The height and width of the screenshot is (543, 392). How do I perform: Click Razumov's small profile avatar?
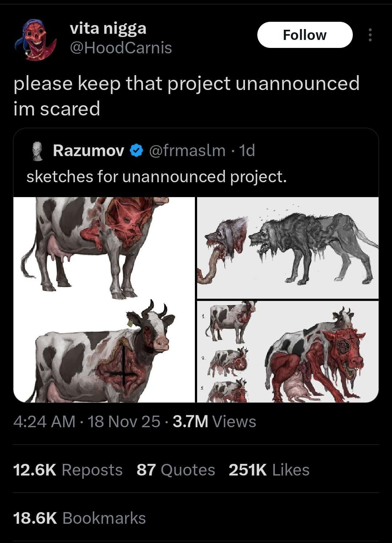(37, 151)
